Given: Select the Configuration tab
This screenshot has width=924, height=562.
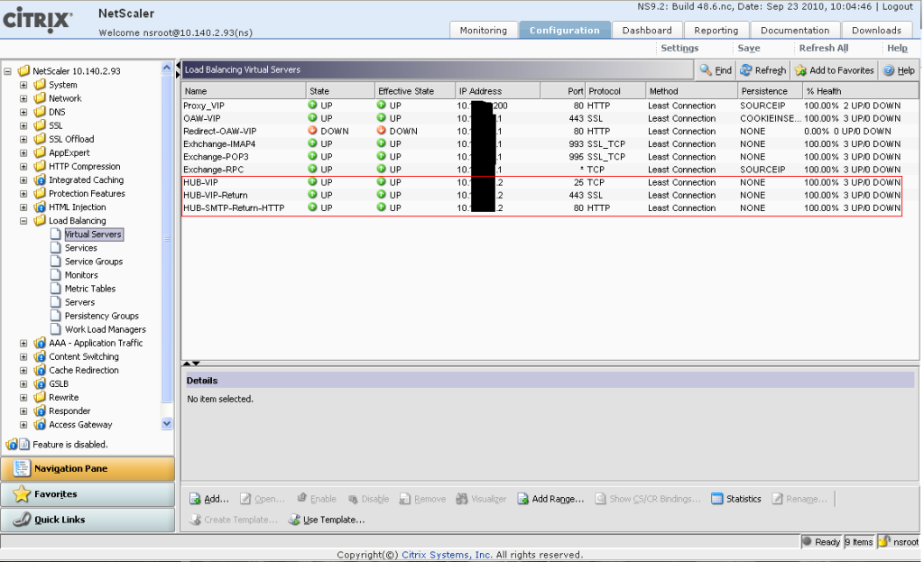Looking at the screenshot, I should click(x=565, y=30).
